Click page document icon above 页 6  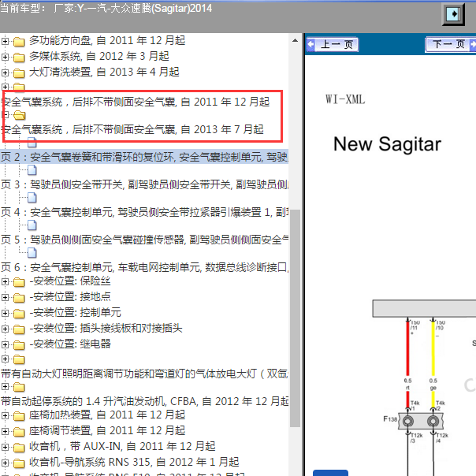point(32,253)
